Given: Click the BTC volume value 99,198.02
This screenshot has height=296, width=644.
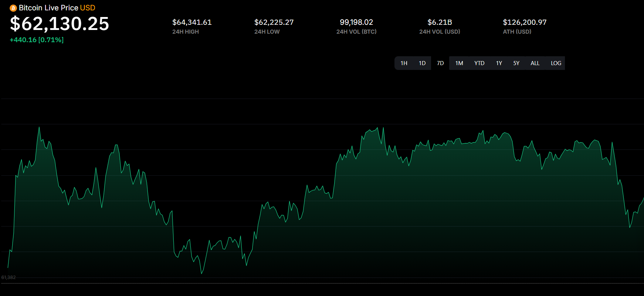Looking at the screenshot, I should pos(356,22).
